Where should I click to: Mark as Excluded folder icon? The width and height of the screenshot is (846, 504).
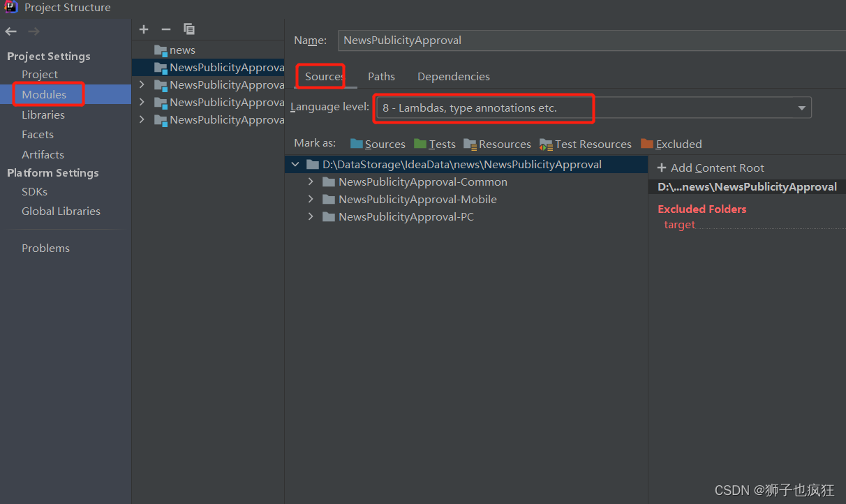[x=647, y=144]
